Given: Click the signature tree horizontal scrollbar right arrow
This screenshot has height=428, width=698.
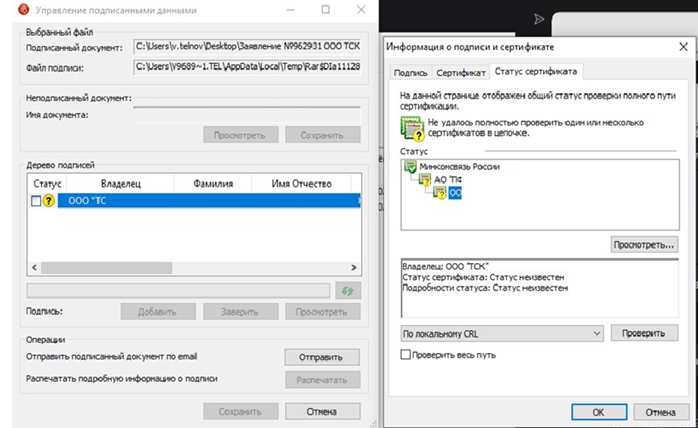Looking at the screenshot, I should point(354,268).
